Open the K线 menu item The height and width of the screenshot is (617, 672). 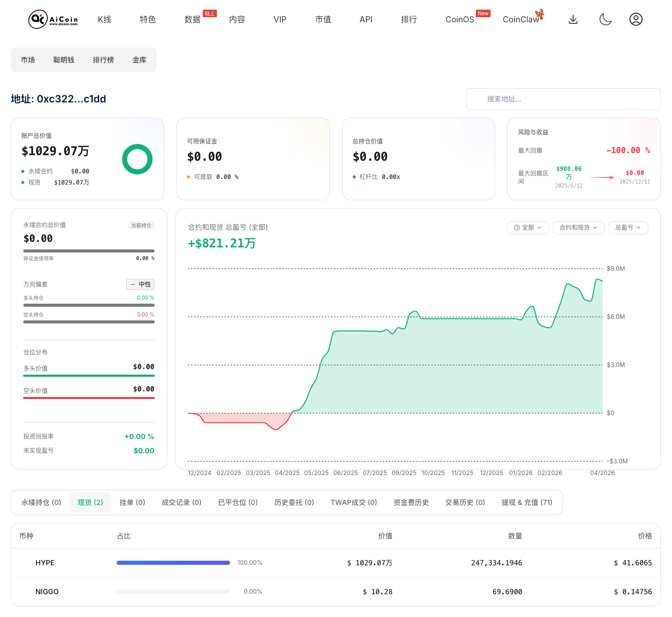104,19
